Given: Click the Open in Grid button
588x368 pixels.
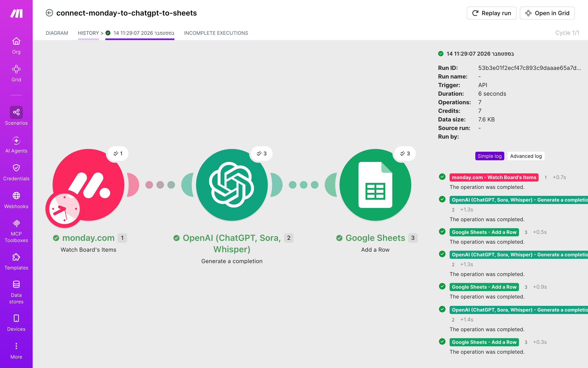Looking at the screenshot, I should click(x=547, y=13).
